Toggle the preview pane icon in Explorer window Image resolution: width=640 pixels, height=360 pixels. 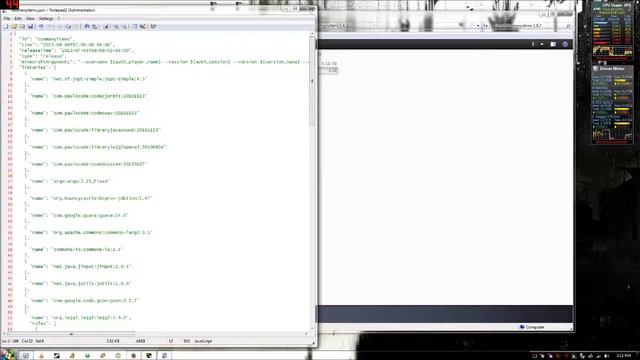tap(553, 44)
